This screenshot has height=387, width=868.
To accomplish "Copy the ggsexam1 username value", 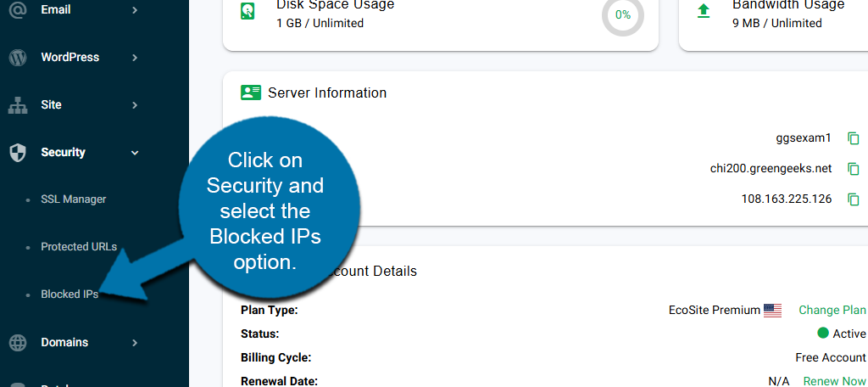I will pos(854,138).
